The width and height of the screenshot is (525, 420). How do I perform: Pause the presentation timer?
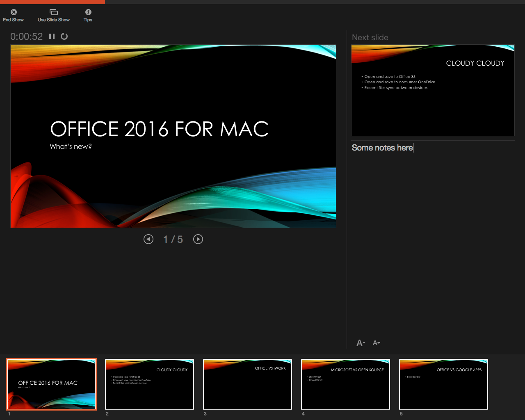coord(52,37)
